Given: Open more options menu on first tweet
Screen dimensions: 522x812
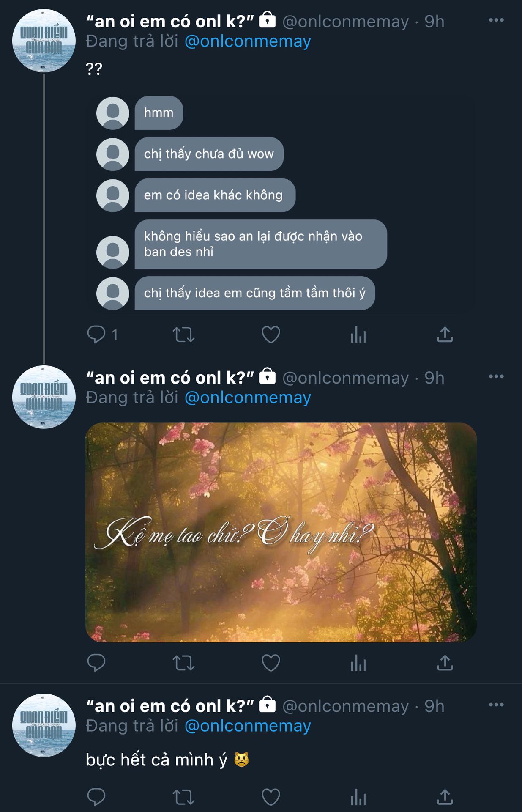Looking at the screenshot, I should [496, 20].
